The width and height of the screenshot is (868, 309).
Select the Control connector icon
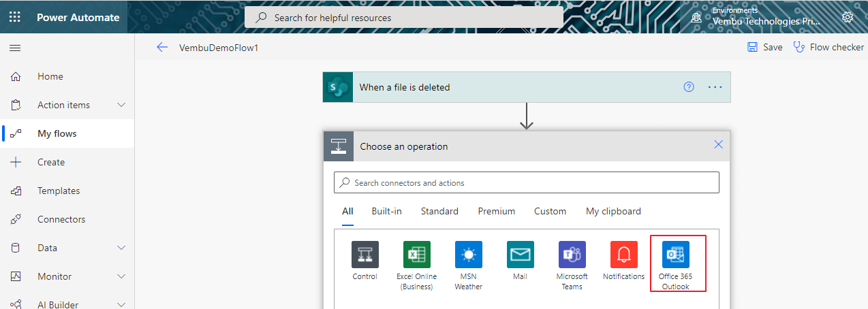pyautogui.click(x=365, y=255)
